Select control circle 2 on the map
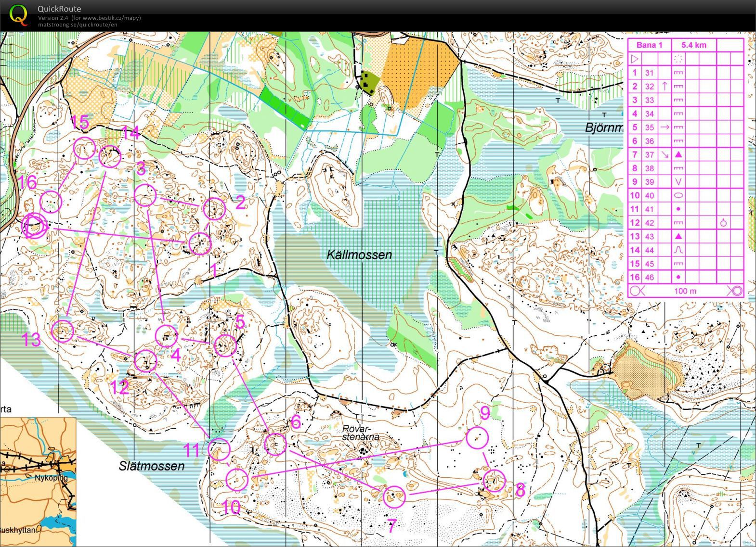756x547 pixels. tap(214, 209)
